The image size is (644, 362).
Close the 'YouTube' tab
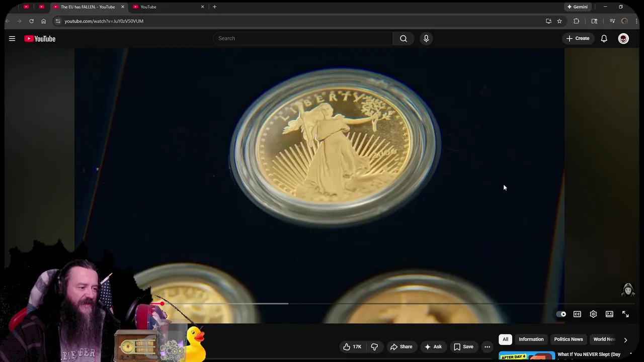point(203,7)
